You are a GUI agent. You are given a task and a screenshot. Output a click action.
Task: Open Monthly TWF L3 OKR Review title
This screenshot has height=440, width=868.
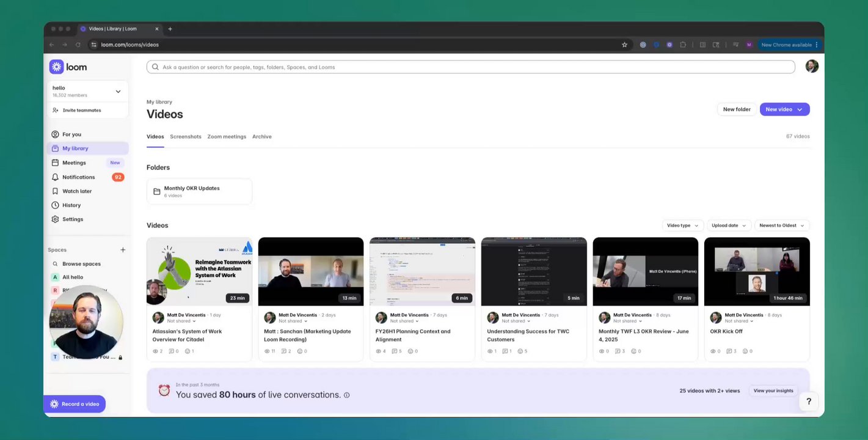coord(644,335)
